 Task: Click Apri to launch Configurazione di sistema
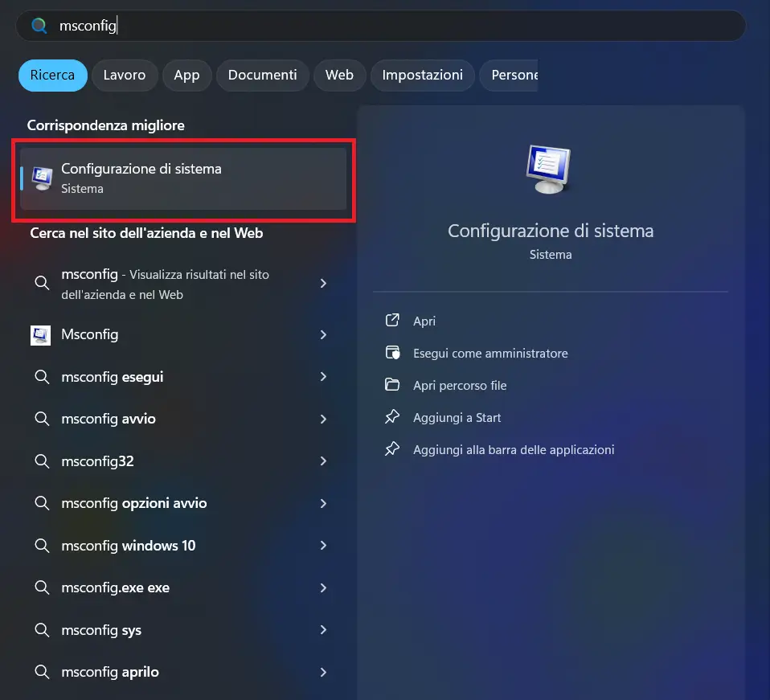pyautogui.click(x=424, y=321)
